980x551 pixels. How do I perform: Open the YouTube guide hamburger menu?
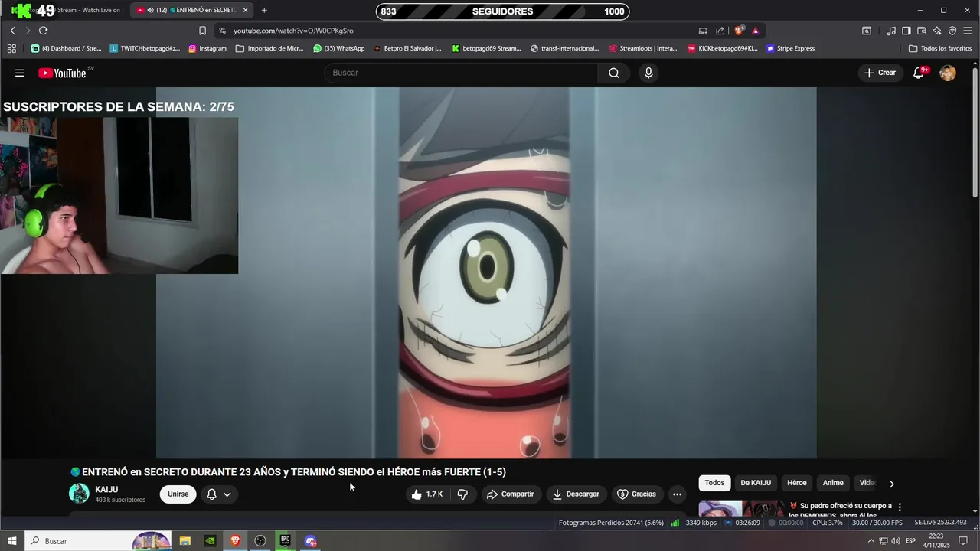pyautogui.click(x=20, y=73)
